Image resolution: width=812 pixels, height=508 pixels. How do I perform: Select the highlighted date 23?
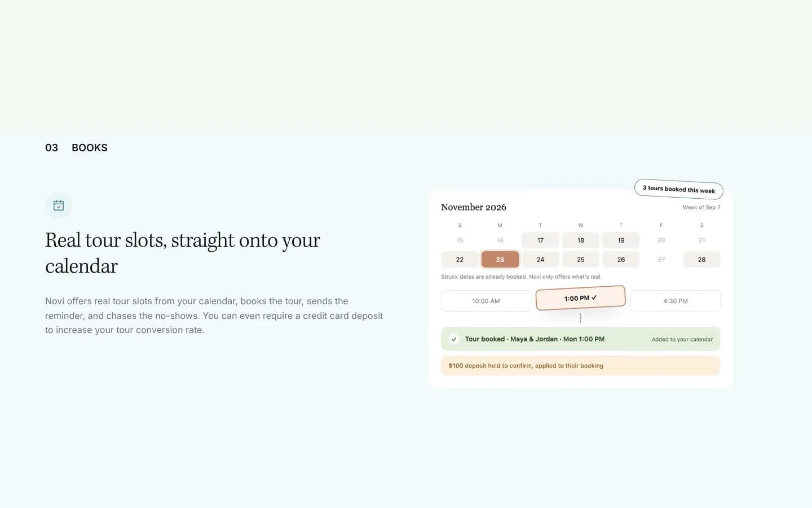click(x=500, y=260)
